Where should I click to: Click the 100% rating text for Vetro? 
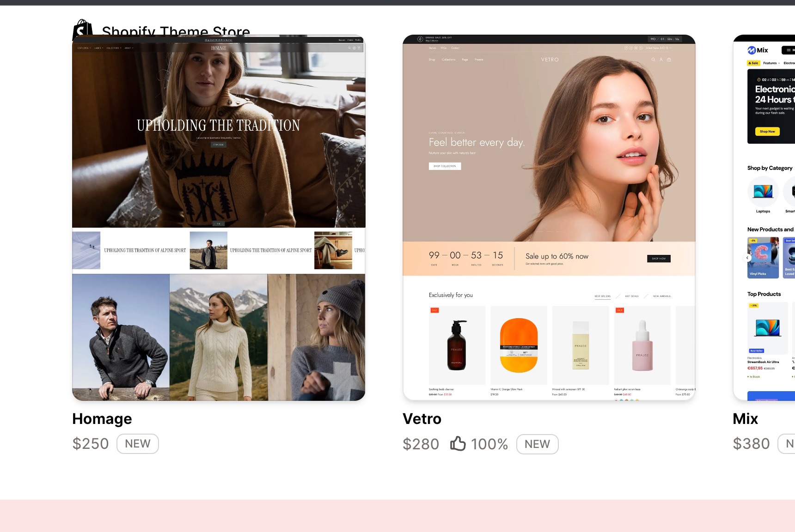click(x=489, y=444)
